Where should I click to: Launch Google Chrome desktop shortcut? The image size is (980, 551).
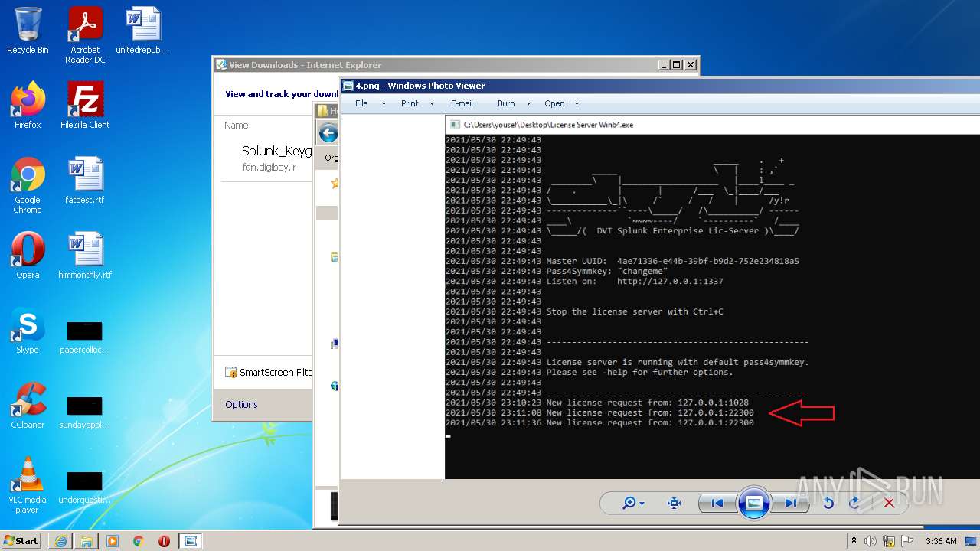28,186
